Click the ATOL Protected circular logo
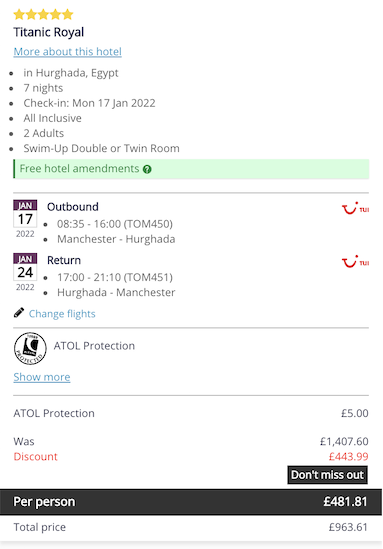 pos(30,348)
